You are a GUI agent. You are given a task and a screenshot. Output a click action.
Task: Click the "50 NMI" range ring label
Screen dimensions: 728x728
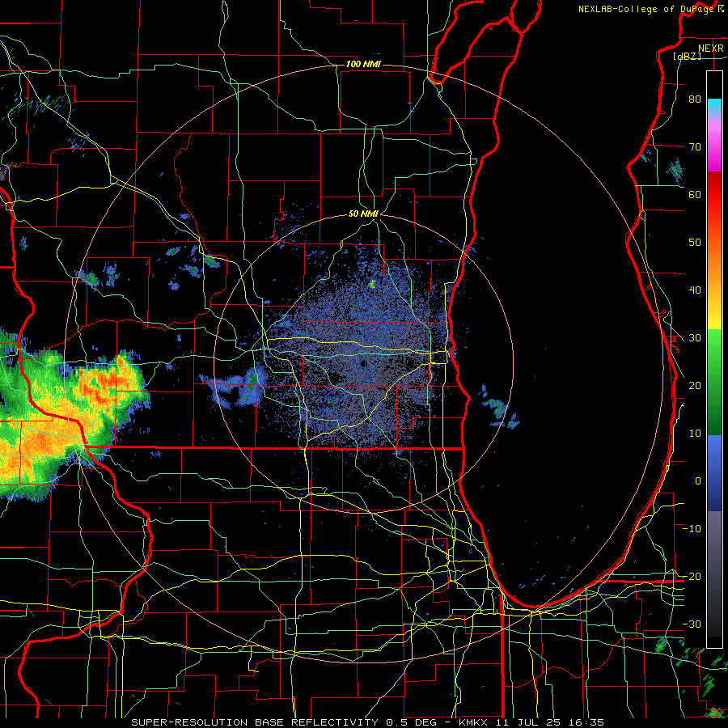363,214
